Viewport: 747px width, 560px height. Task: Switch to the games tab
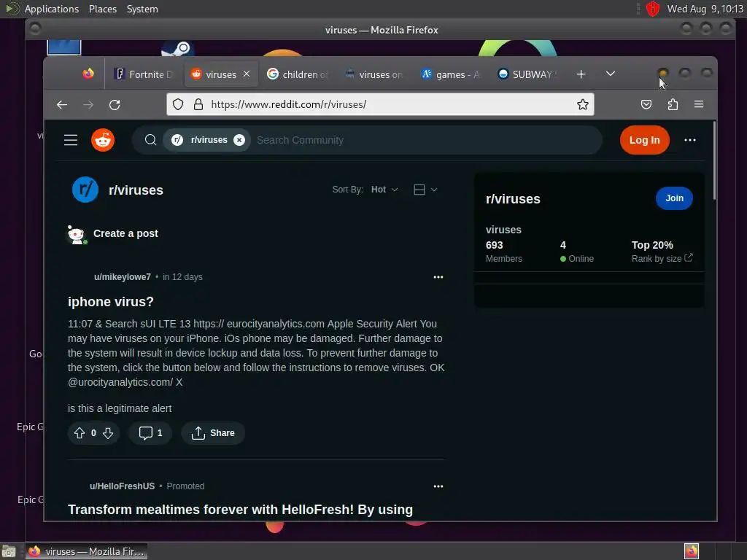pos(451,74)
